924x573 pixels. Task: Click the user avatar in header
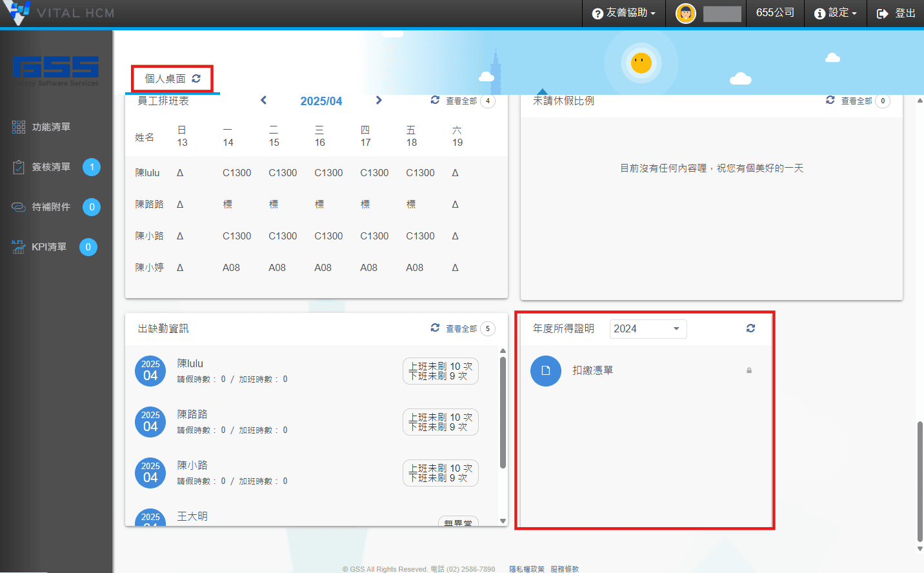coord(685,13)
